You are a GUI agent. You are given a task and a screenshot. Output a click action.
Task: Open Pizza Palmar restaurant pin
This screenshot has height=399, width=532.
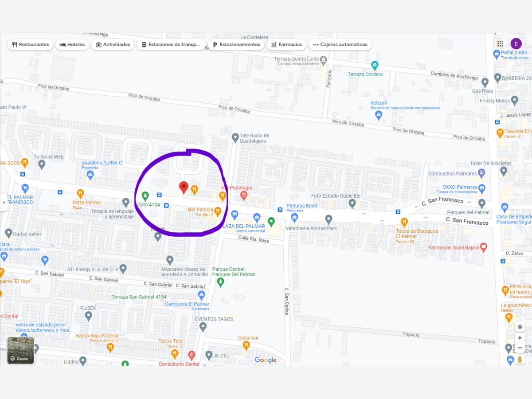click(80, 193)
